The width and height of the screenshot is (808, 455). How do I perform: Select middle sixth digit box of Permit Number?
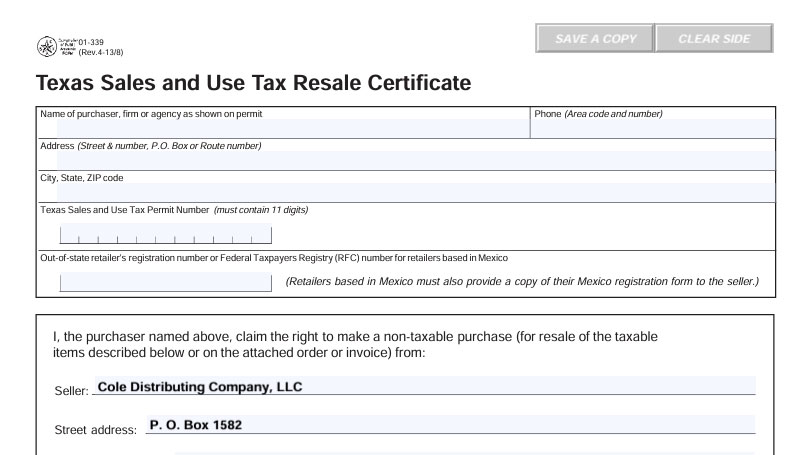(x=165, y=234)
